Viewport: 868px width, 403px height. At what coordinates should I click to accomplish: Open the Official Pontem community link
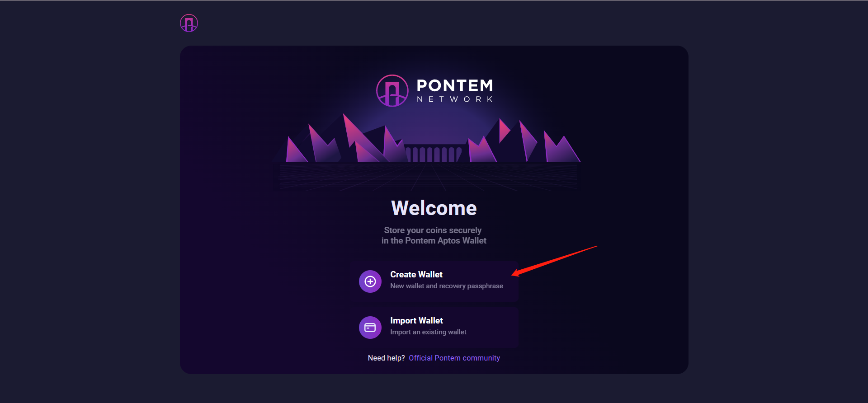coord(454,358)
